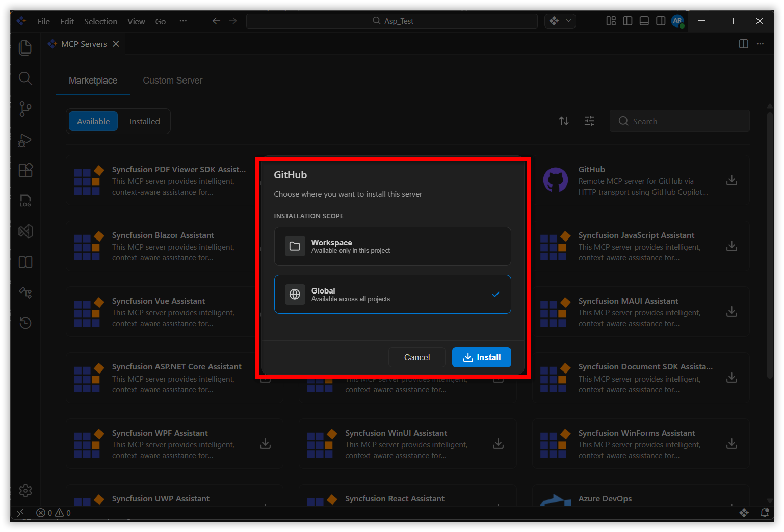
Task: Open more editor actions menu
Action: point(760,44)
